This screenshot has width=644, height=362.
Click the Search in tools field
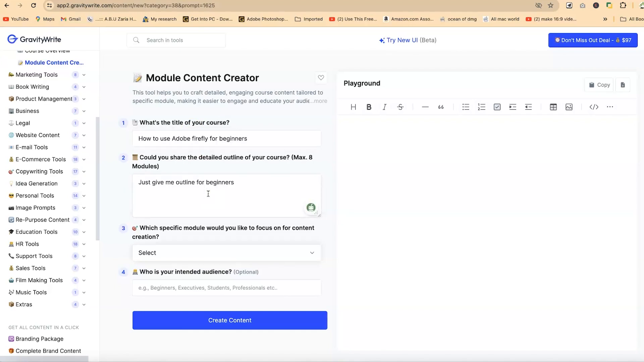click(176, 40)
